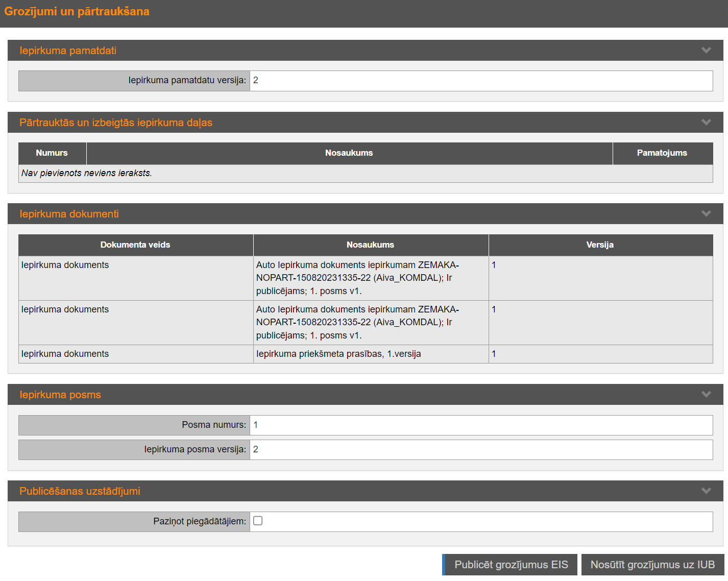728x581 pixels.
Task: Select the Iepirkuma priekšmeta prasības document row
Action: click(x=338, y=354)
